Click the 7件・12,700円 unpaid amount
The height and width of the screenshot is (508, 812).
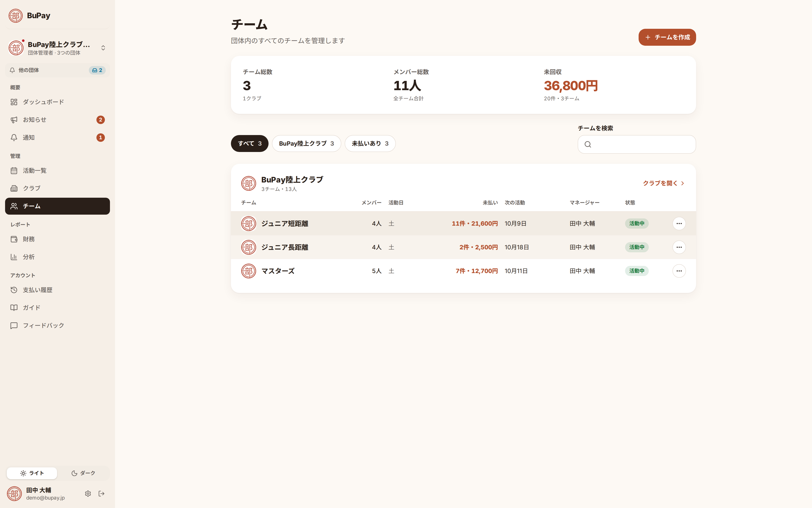point(476,271)
